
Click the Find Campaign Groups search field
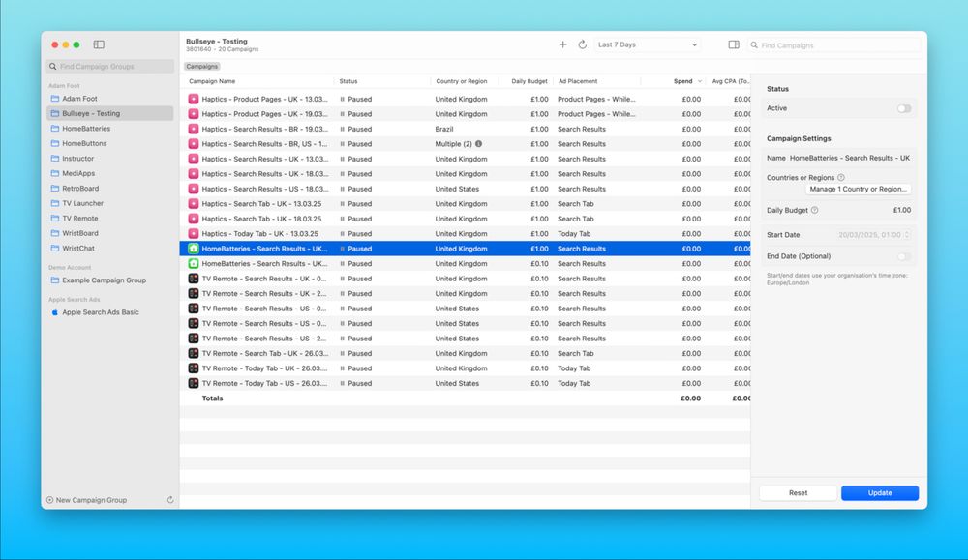pyautogui.click(x=110, y=66)
